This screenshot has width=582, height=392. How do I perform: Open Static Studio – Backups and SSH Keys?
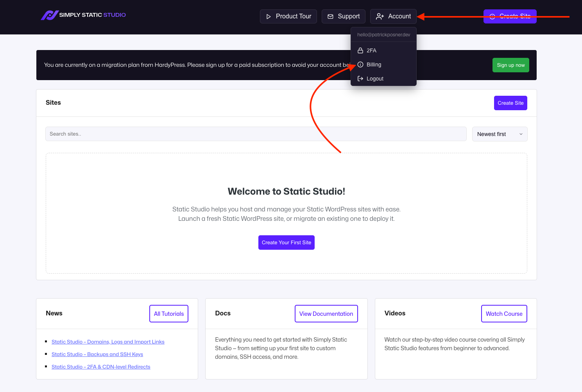pos(97,354)
